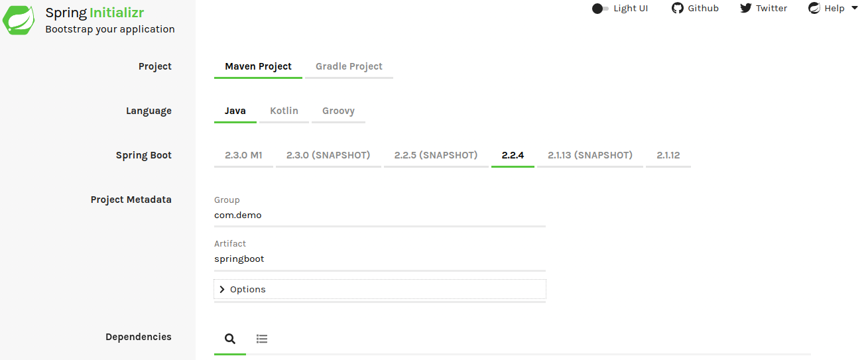Click the Group input field

pos(379,215)
